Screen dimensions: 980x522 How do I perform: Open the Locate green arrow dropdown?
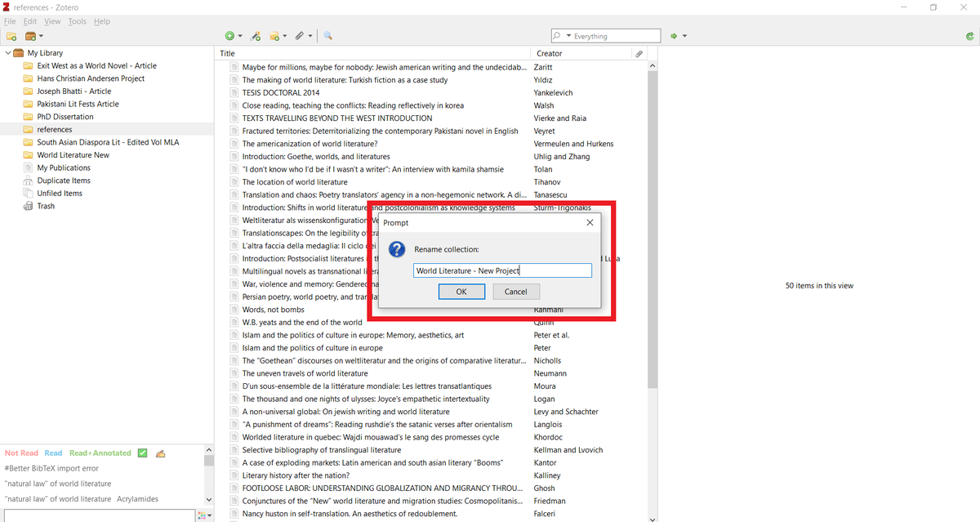pyautogui.click(x=679, y=36)
